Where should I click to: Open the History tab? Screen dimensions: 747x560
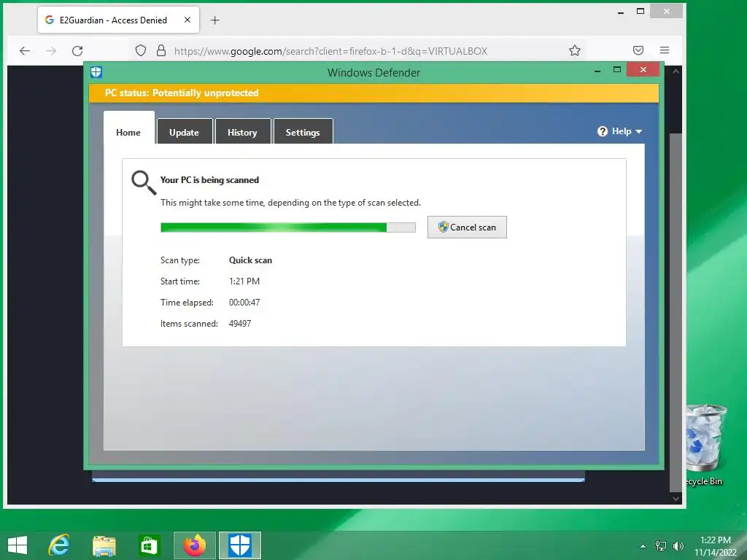242,131
